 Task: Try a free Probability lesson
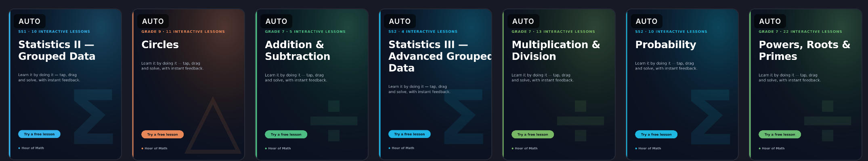pyautogui.click(x=656, y=134)
